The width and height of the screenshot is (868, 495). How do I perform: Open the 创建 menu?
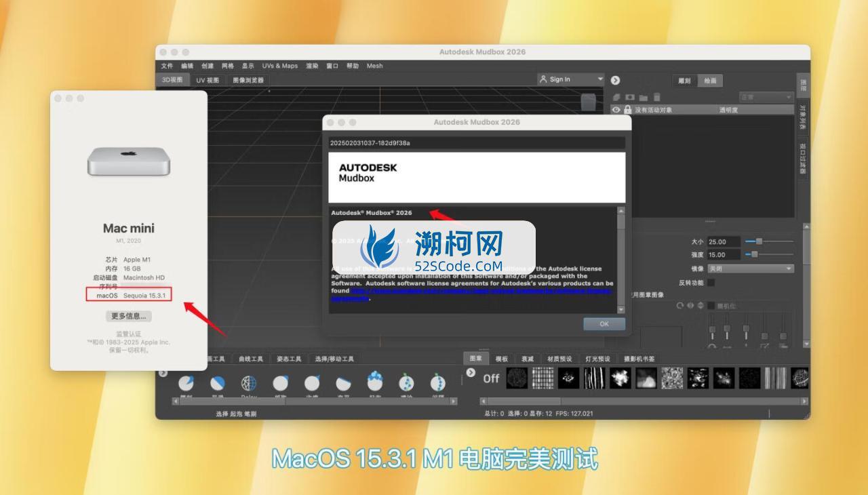coord(208,66)
